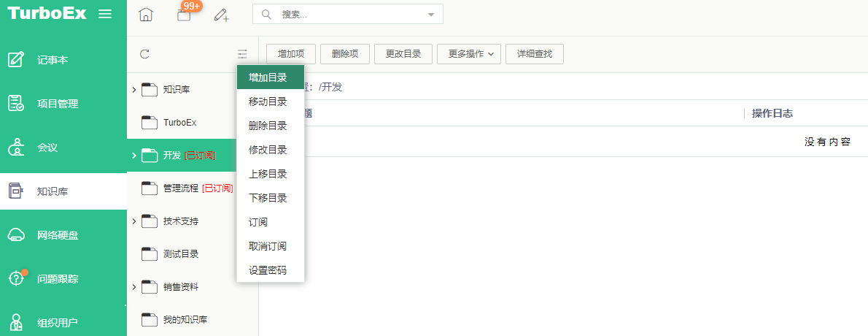Refresh the directory tree
868x336 pixels.
pos(144,54)
